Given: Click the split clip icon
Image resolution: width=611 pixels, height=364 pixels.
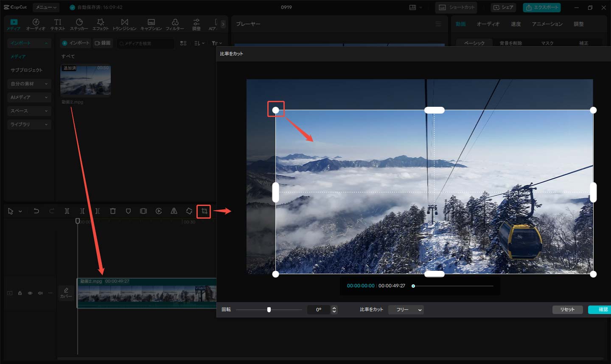Looking at the screenshot, I should pos(67,211).
